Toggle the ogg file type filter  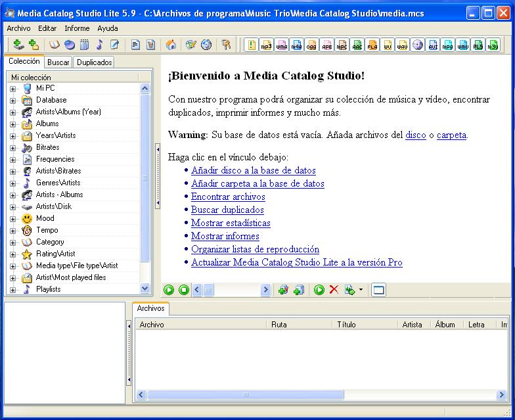point(311,45)
